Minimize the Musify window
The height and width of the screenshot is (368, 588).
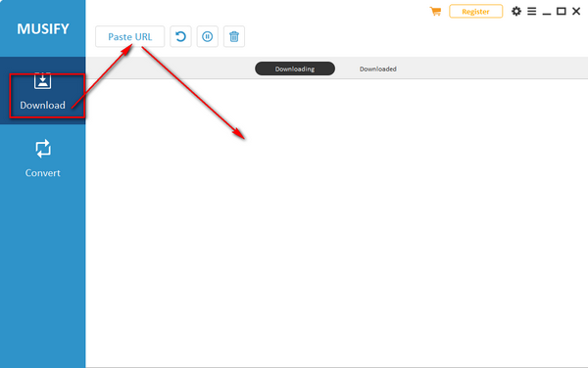pos(547,12)
